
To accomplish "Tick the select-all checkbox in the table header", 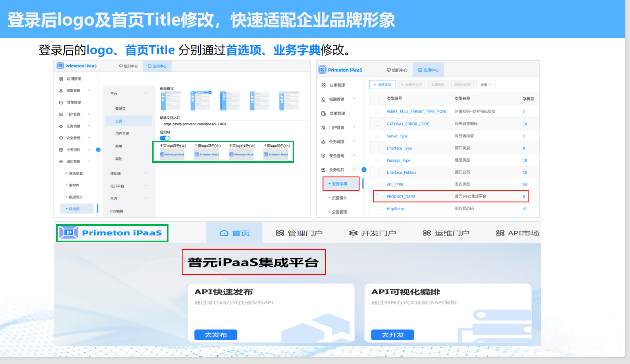I will pos(376,99).
